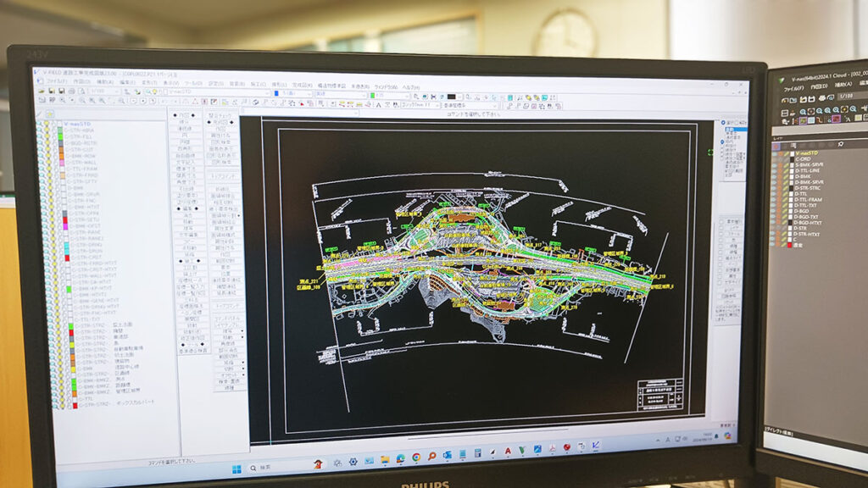Toggle visibility of the V-nasSTD root layer

click(x=48, y=125)
